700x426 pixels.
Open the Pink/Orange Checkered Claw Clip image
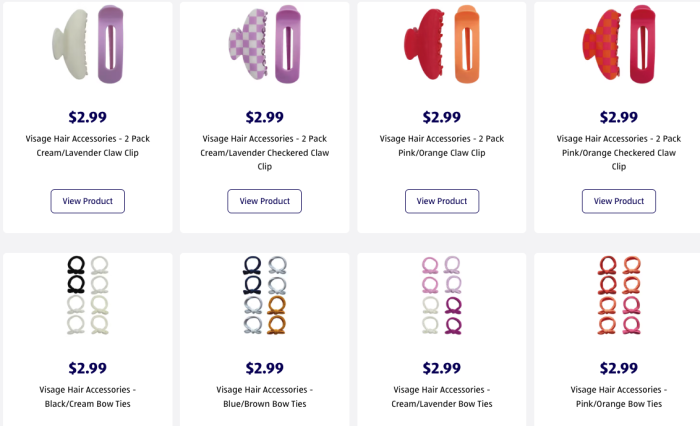(618, 45)
